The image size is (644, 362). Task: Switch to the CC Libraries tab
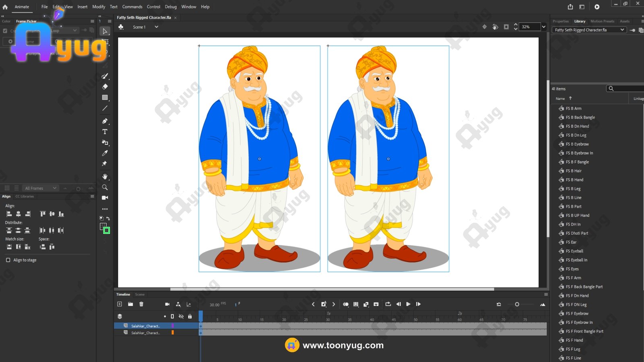coord(25,196)
